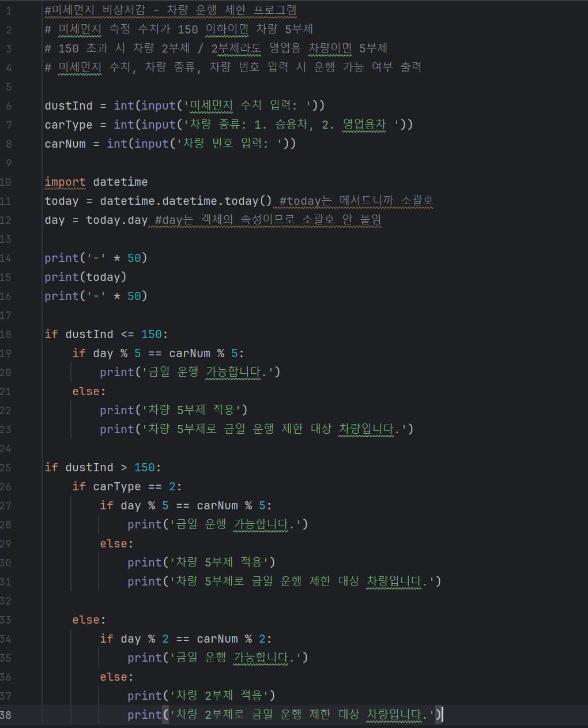588x728 pixels.
Task: Click gutter line number 7
Action: tap(9, 124)
